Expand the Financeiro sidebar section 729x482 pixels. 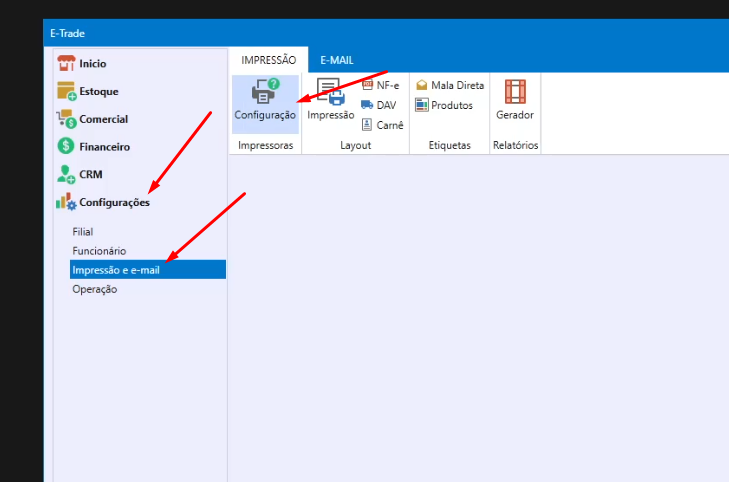104,147
